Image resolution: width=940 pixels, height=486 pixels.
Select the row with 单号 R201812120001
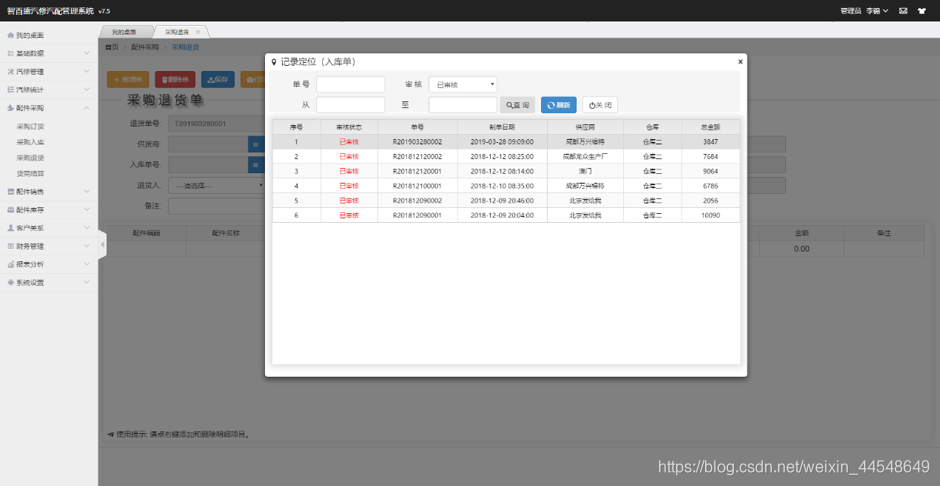pyautogui.click(x=506, y=171)
